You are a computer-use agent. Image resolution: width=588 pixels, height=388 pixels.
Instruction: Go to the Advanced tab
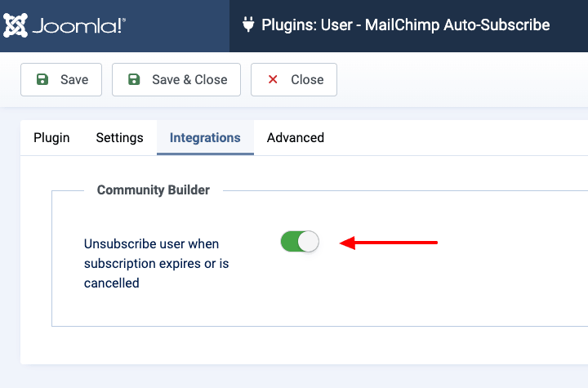296,138
